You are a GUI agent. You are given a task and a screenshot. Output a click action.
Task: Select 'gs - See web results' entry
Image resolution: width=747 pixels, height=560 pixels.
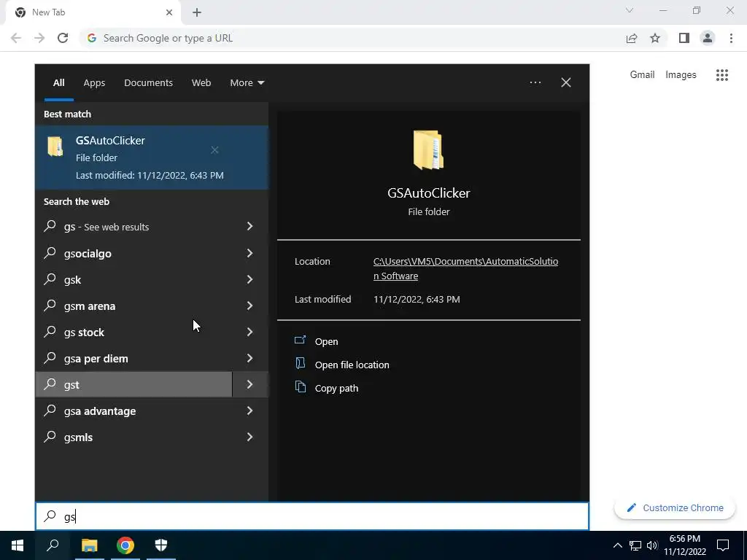coord(134,226)
